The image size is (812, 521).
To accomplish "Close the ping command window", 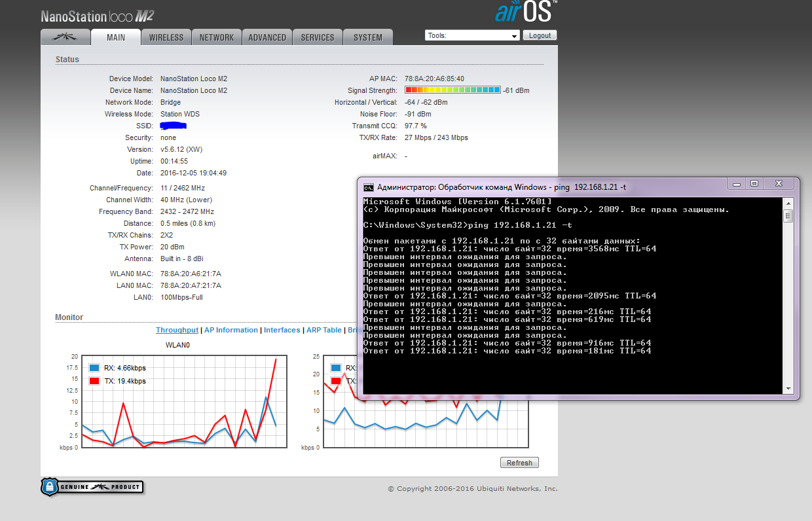I will point(779,184).
